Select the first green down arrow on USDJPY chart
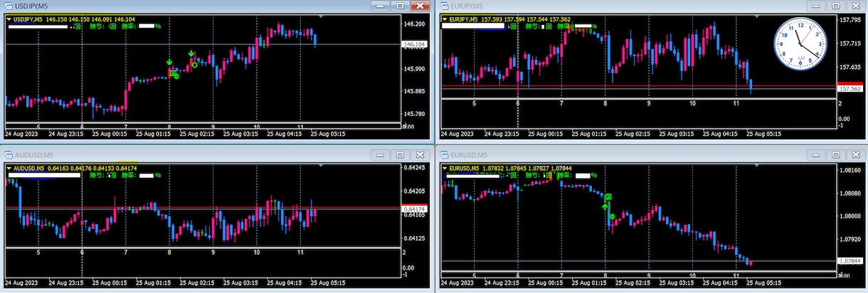Viewport: 868px width, 293px height. point(170,63)
